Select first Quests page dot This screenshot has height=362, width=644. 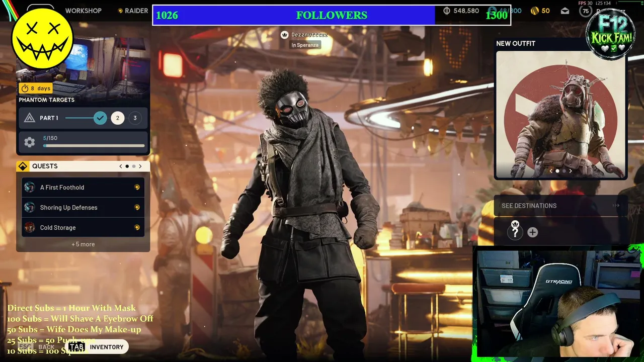[x=127, y=166]
